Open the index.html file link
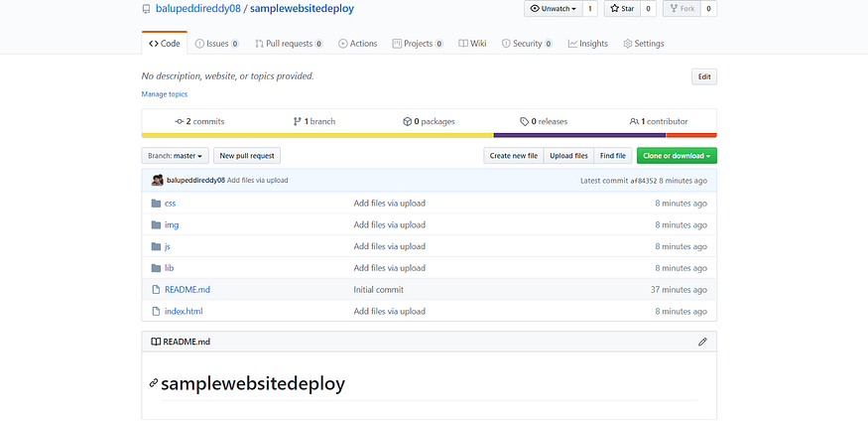Image resolution: width=868 pixels, height=421 pixels. 184,312
